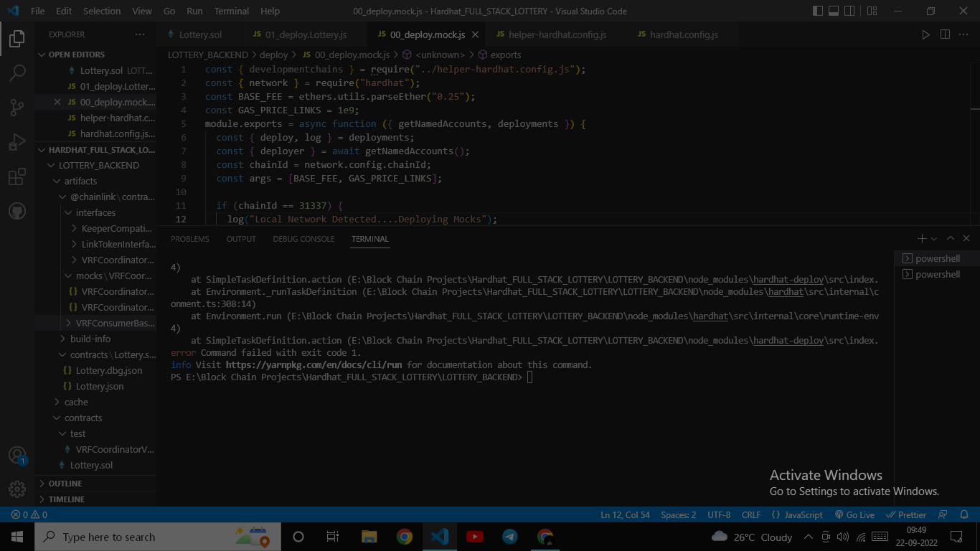
Task: Create a new terminal with plus icon
Action: [922, 239]
